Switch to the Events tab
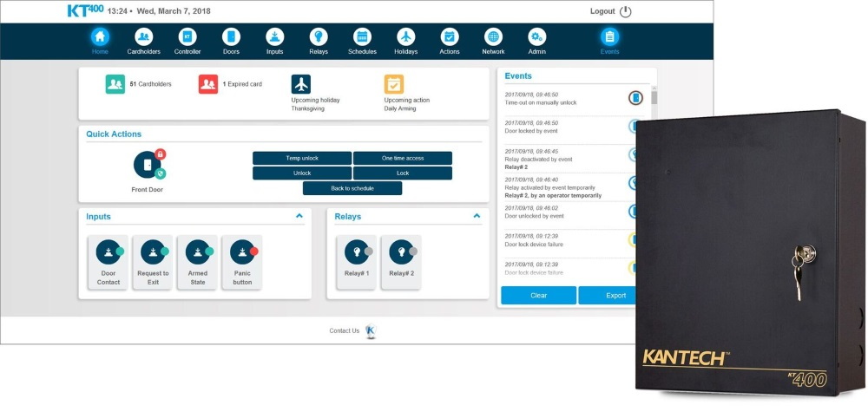The height and width of the screenshot is (418, 868). click(x=609, y=37)
